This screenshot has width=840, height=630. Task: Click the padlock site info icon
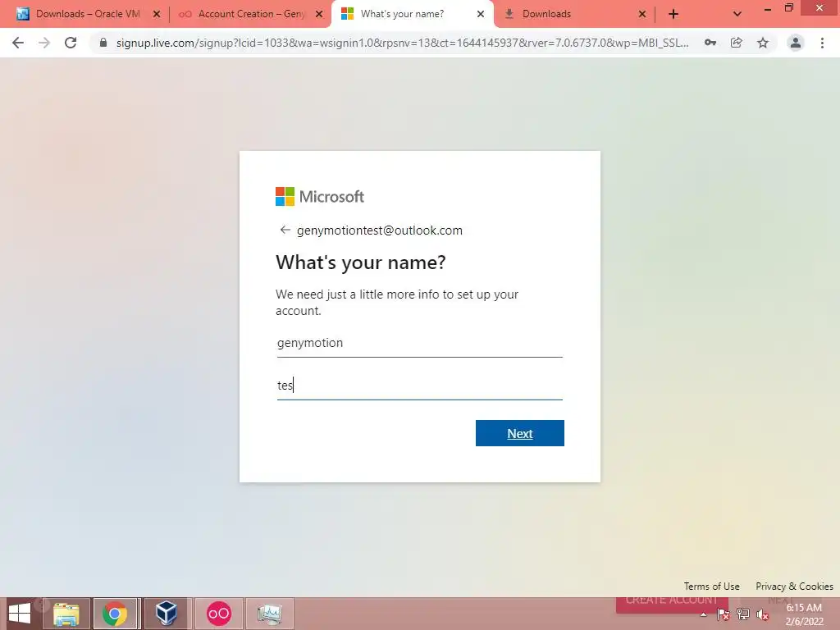pyautogui.click(x=103, y=43)
